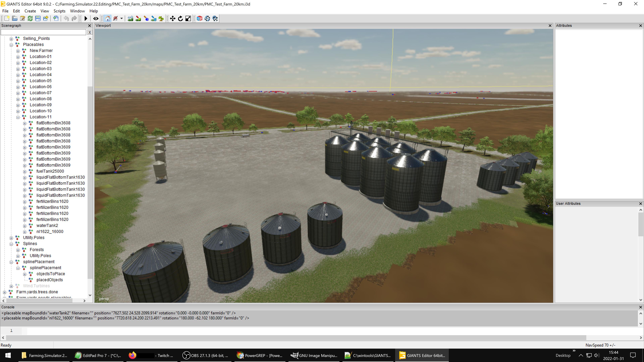
Task: Select placedObjects in the scenegraph
Action: tap(49, 280)
